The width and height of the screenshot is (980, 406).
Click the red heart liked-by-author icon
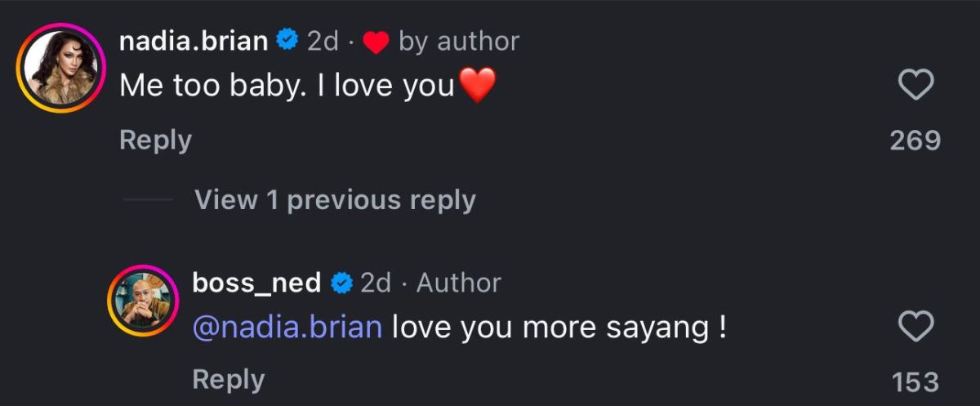click(375, 42)
